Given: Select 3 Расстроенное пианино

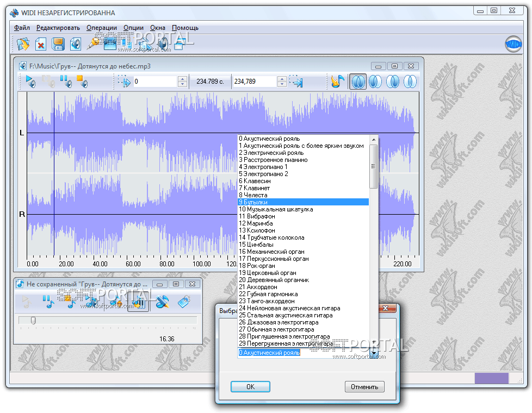Looking at the screenshot, I should point(304,160).
